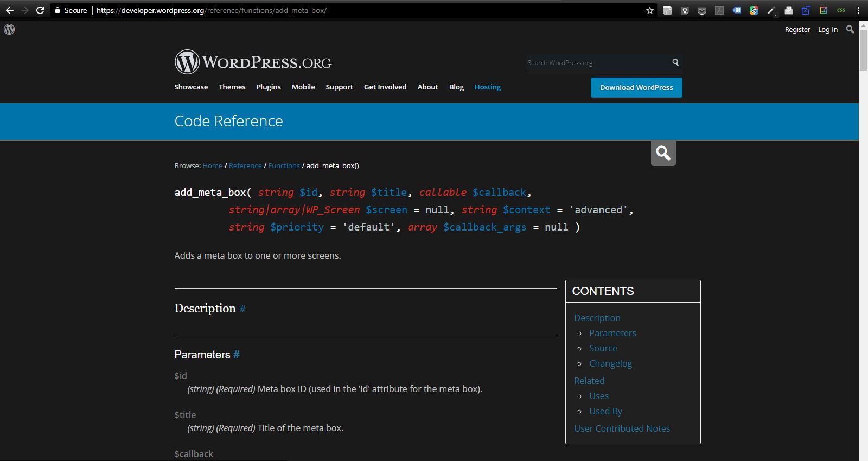Click the admin bar magnifier search icon

(850, 29)
